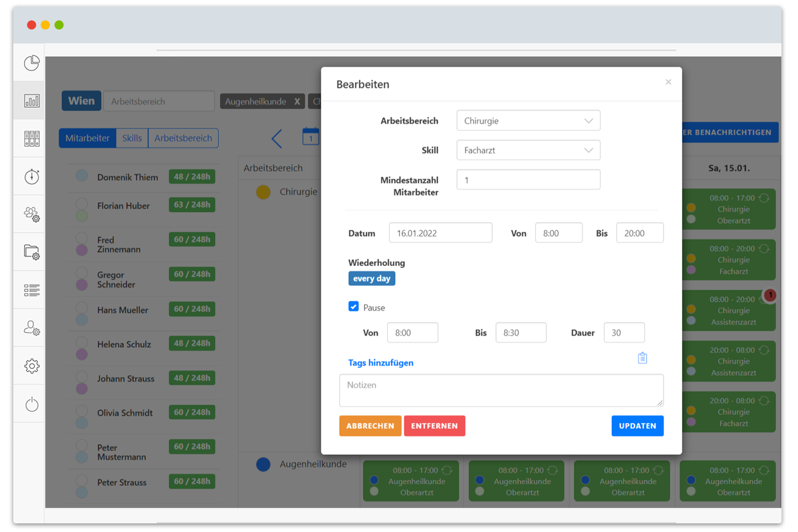This screenshot has height=532, width=798.
Task: Click the Wien location button
Action: [81, 101]
